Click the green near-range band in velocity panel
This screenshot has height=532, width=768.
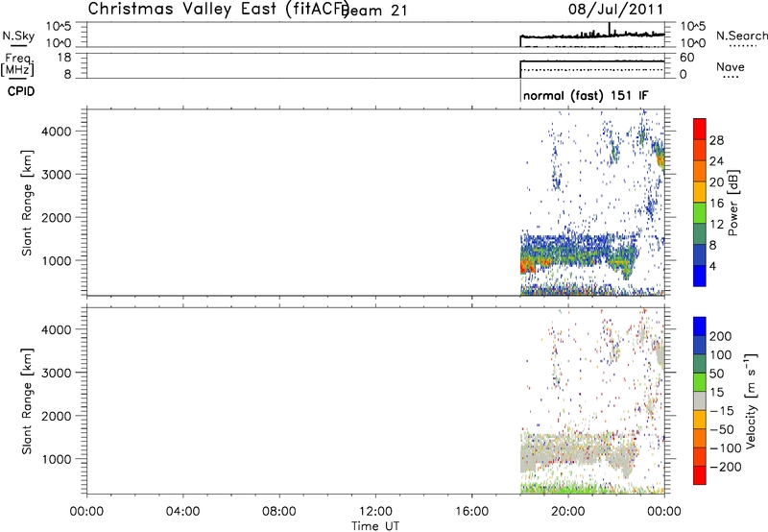point(568,488)
